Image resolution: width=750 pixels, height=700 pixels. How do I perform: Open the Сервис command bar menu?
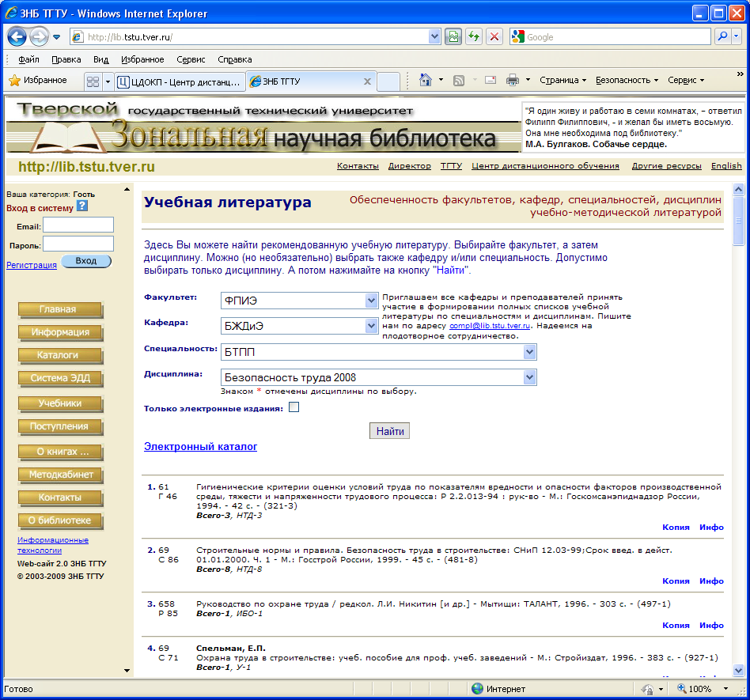tap(685, 80)
